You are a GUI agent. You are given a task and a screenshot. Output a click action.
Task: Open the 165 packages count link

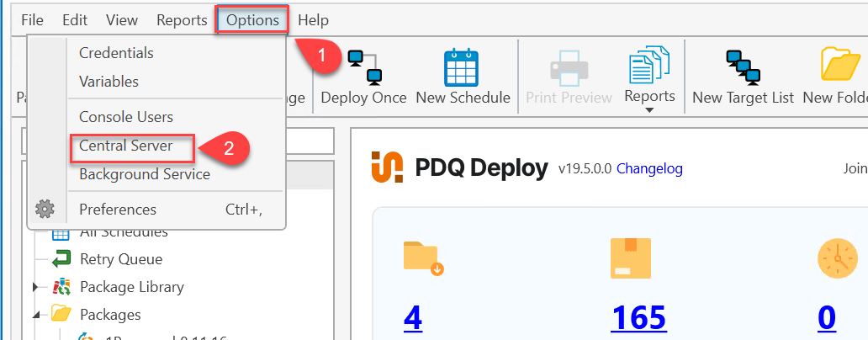[x=638, y=318]
